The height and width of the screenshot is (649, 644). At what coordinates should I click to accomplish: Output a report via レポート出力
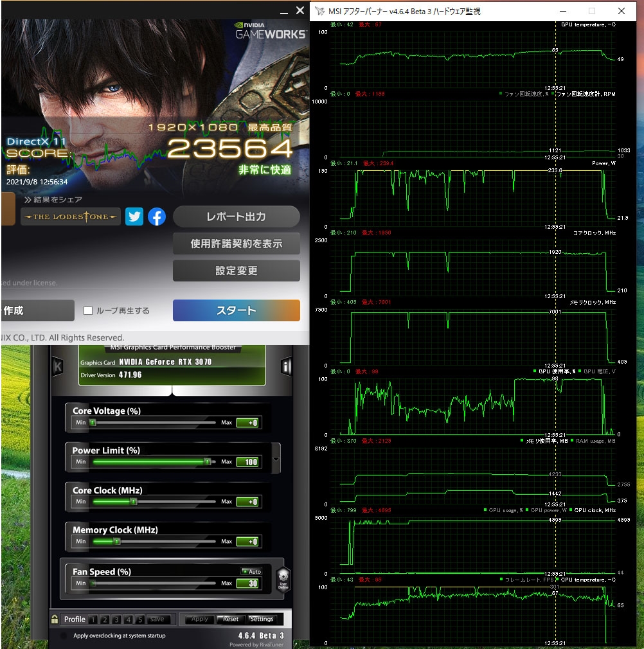236,217
